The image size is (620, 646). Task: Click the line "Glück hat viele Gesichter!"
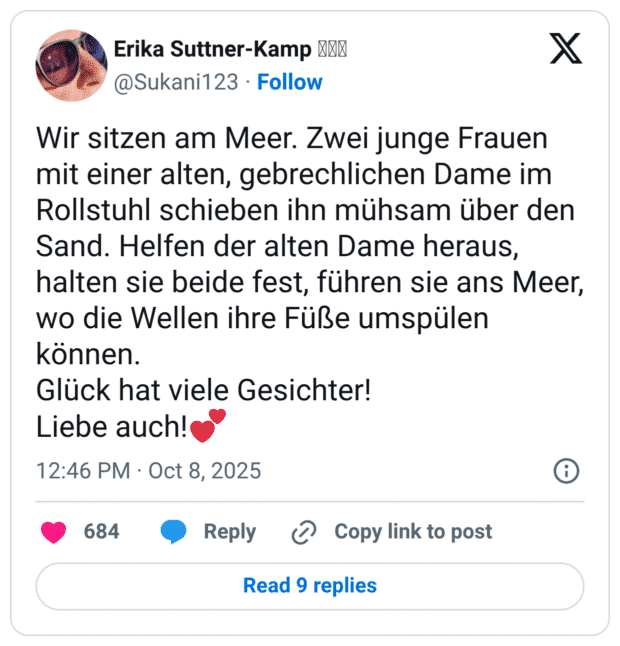(203, 390)
